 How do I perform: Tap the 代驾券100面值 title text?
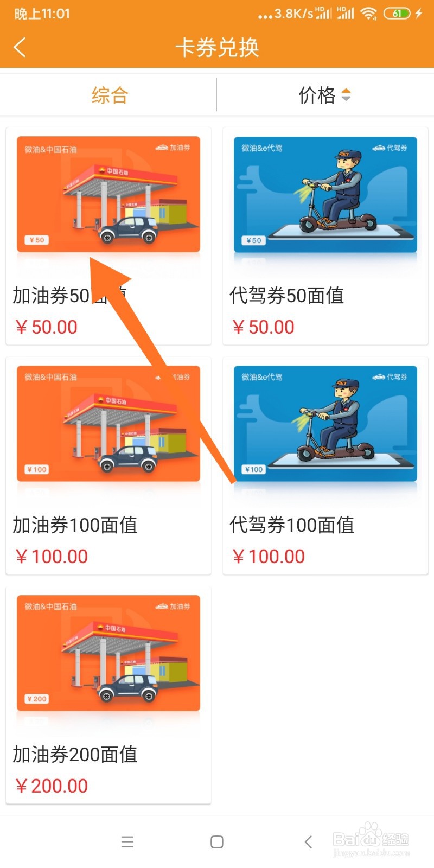[292, 525]
